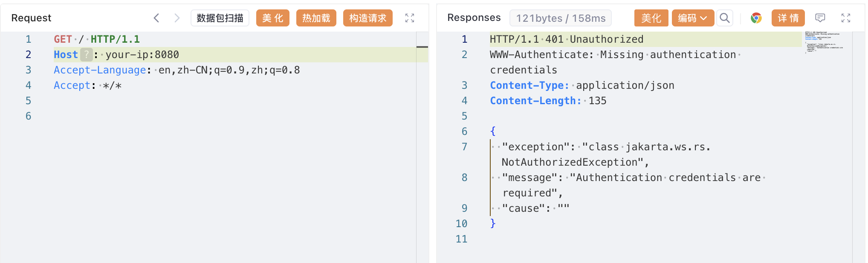Click 美化 in the Responses panel
The image size is (868, 263).
(651, 18)
